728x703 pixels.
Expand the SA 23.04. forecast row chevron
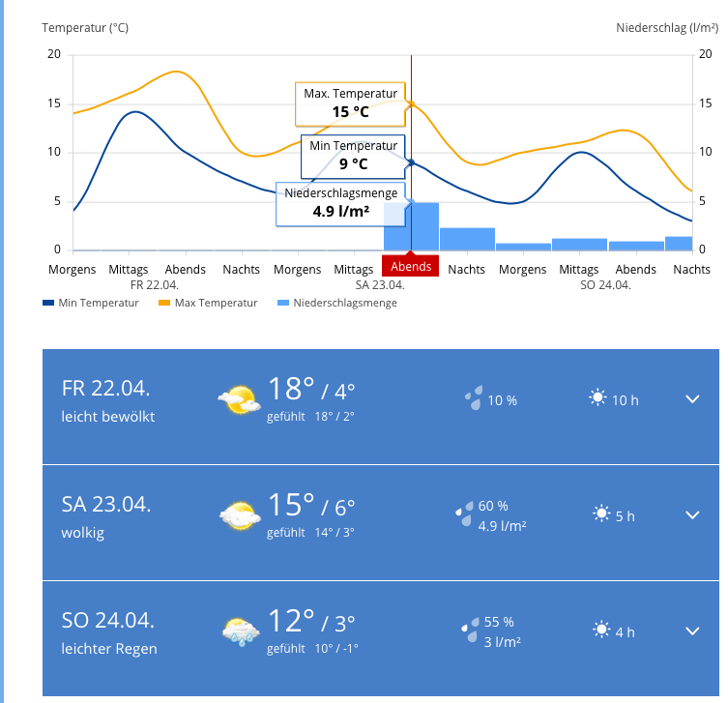point(692,514)
